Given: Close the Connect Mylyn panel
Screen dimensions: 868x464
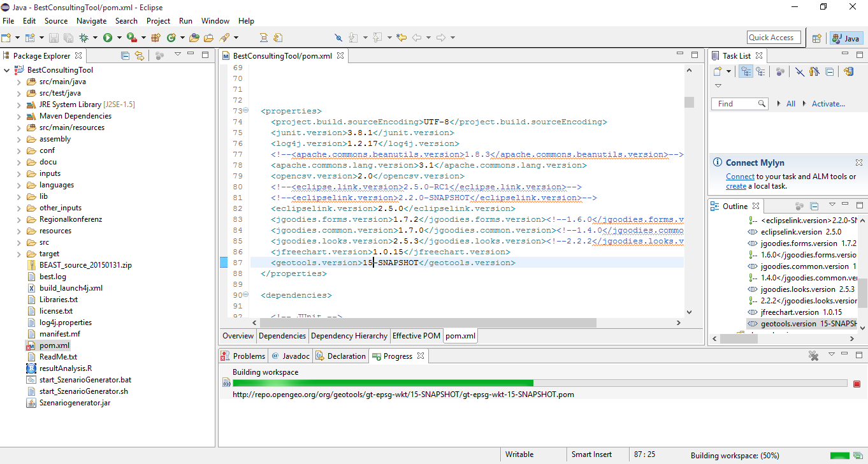Looking at the screenshot, I should tap(858, 163).
